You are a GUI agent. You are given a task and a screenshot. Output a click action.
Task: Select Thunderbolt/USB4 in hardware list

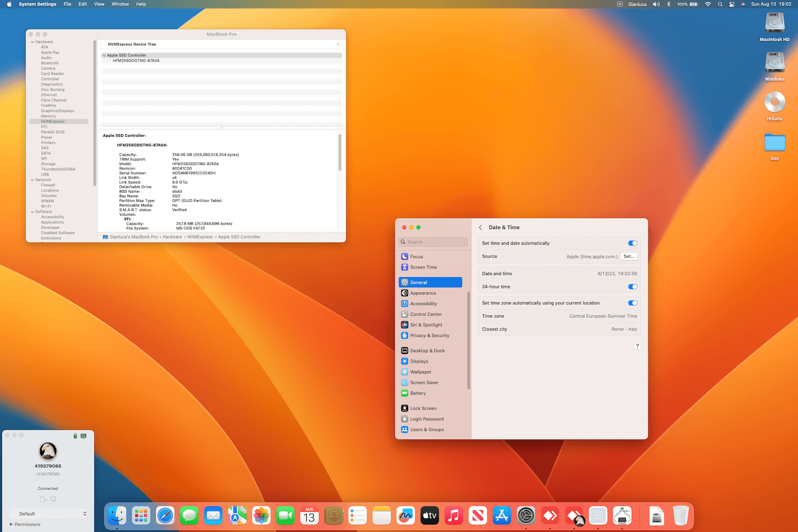58,169
